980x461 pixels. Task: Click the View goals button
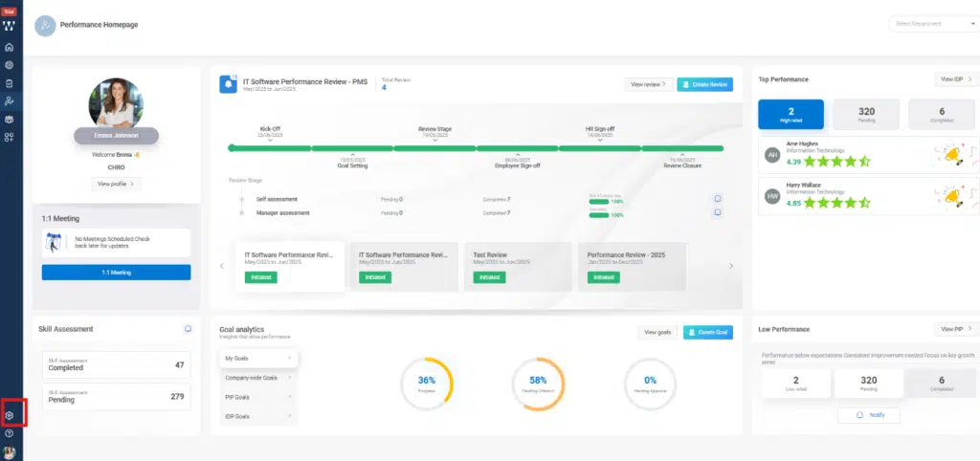[x=657, y=332]
